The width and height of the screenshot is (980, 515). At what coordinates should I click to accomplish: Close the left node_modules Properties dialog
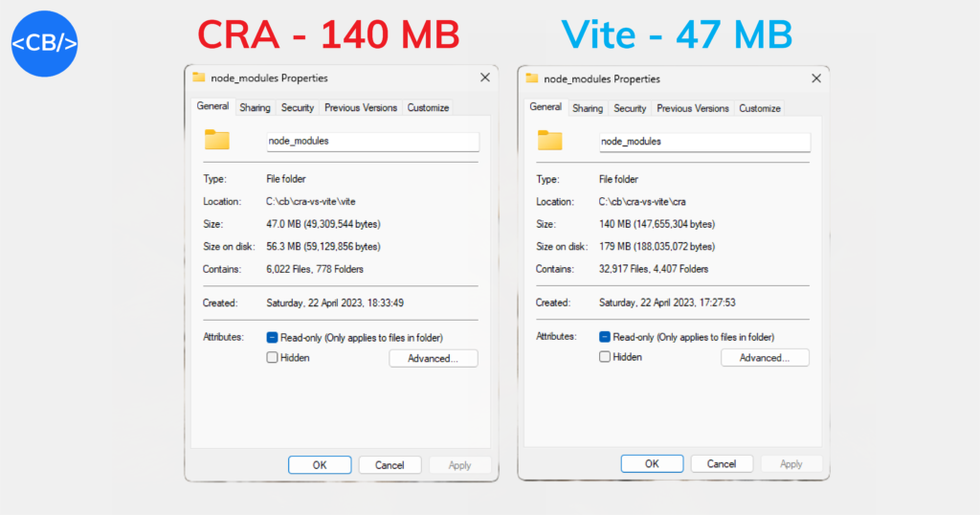485,78
